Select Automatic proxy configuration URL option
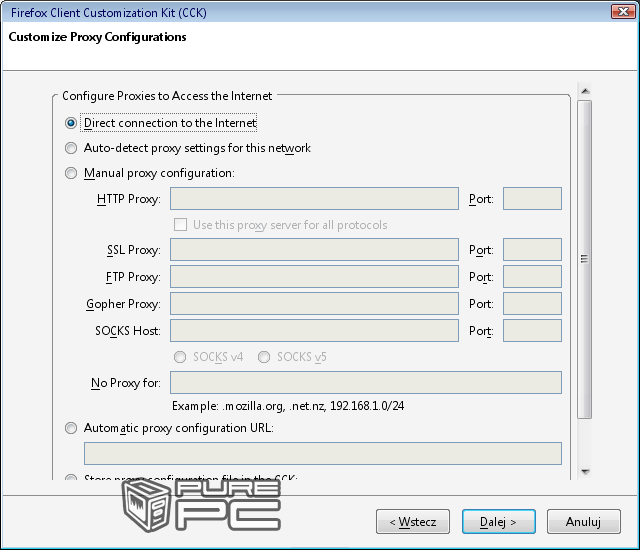 click(x=71, y=428)
